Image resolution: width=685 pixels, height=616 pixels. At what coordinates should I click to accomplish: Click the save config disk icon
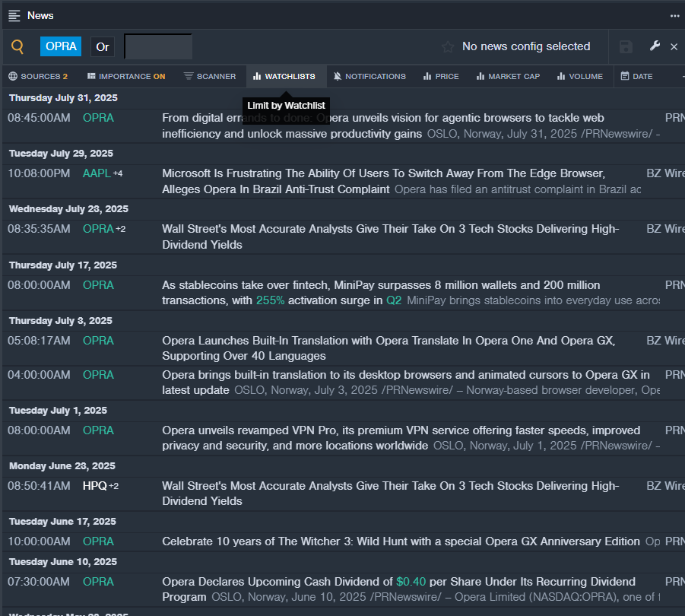[626, 46]
